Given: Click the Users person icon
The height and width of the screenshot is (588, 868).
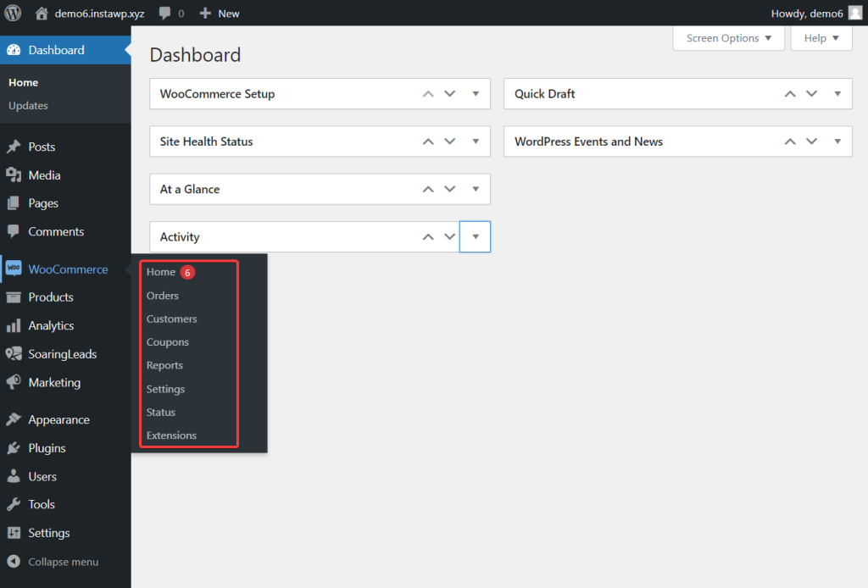Looking at the screenshot, I should tap(14, 475).
